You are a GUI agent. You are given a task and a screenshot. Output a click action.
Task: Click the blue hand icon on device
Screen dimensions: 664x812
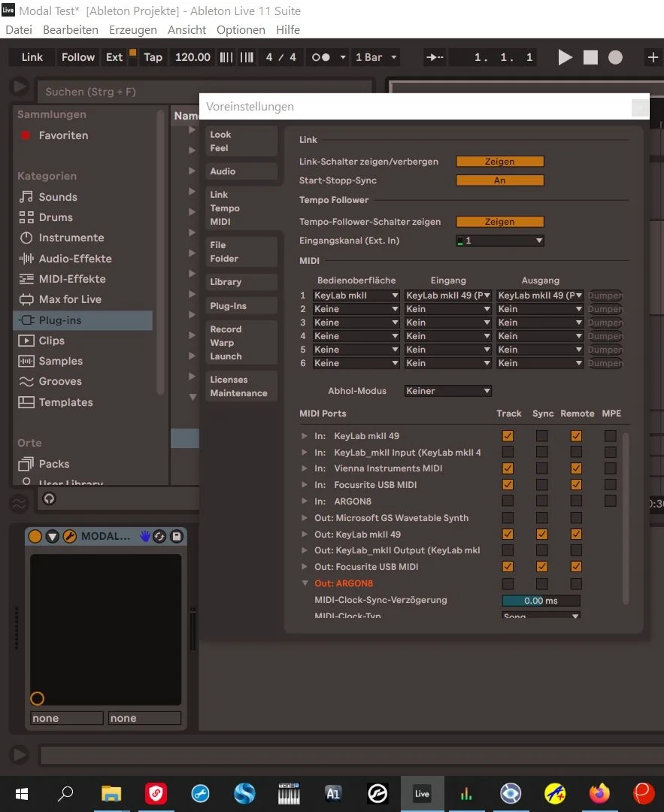click(x=144, y=536)
